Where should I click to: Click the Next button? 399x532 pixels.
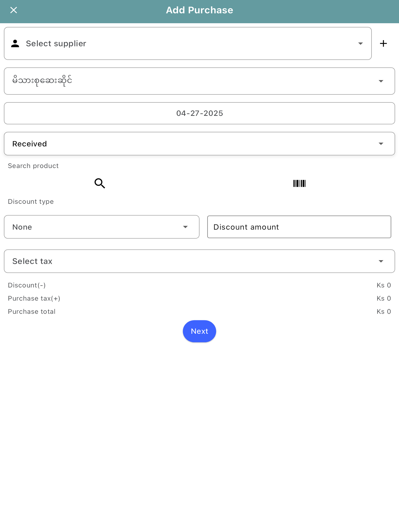(199, 331)
